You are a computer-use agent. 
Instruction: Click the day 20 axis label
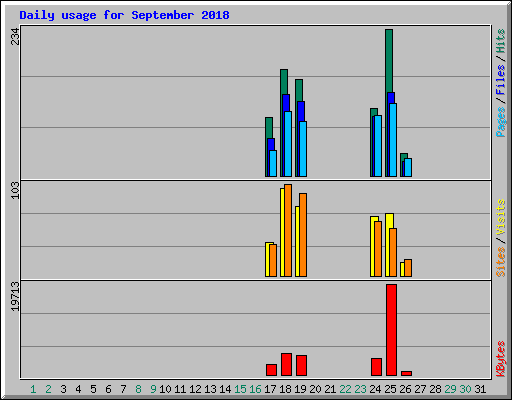[x=315, y=389]
